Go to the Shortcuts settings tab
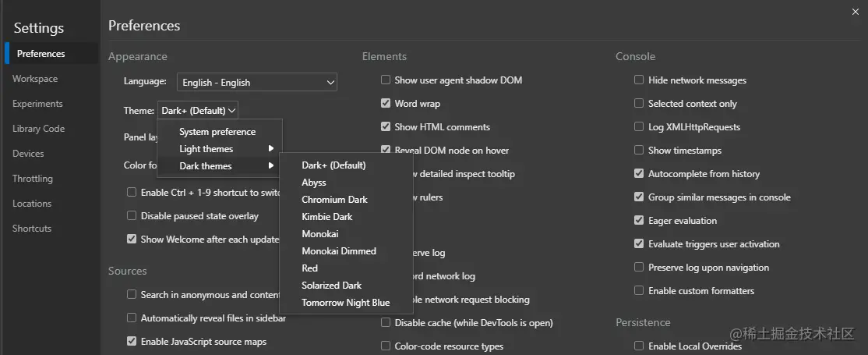 [x=32, y=229]
